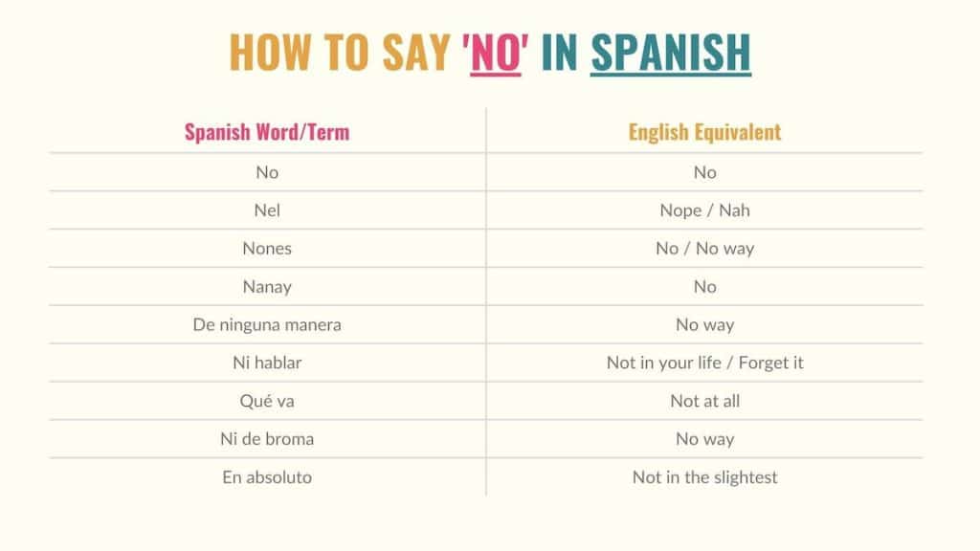
Task: Click the underlined 'SPANISH' title word
Action: point(670,54)
